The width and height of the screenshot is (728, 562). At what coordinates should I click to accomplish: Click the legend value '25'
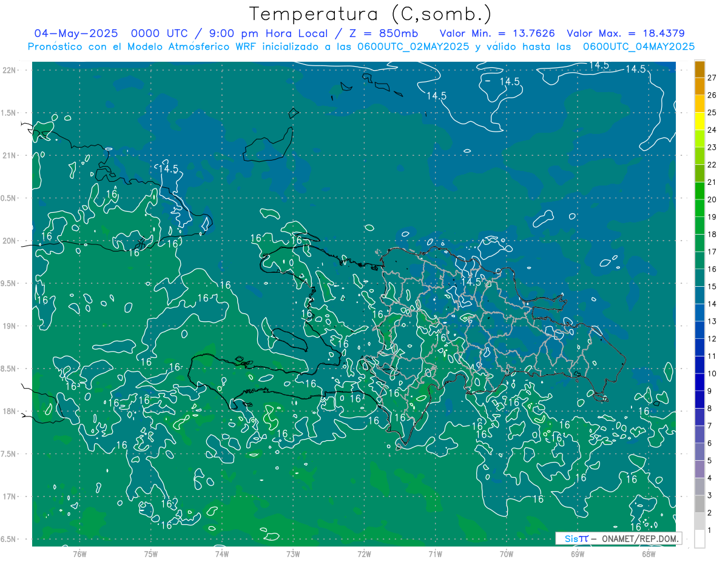click(712, 112)
